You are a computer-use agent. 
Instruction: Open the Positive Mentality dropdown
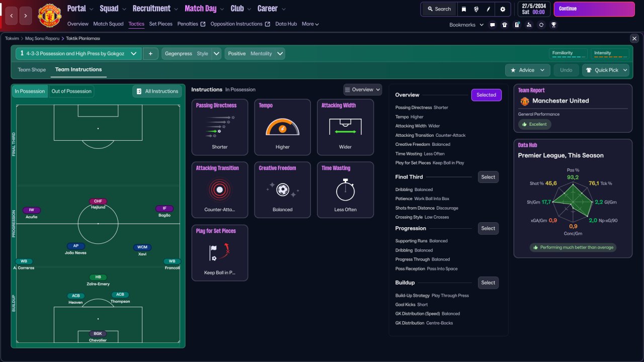click(255, 53)
